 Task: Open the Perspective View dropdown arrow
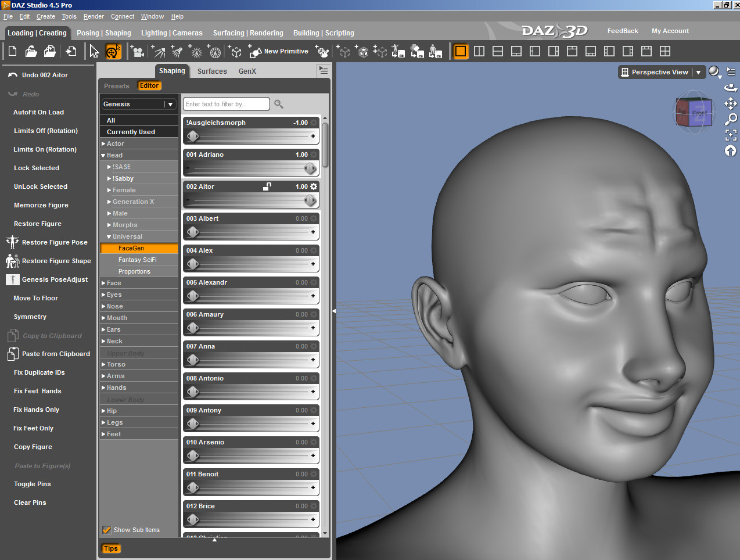[698, 72]
